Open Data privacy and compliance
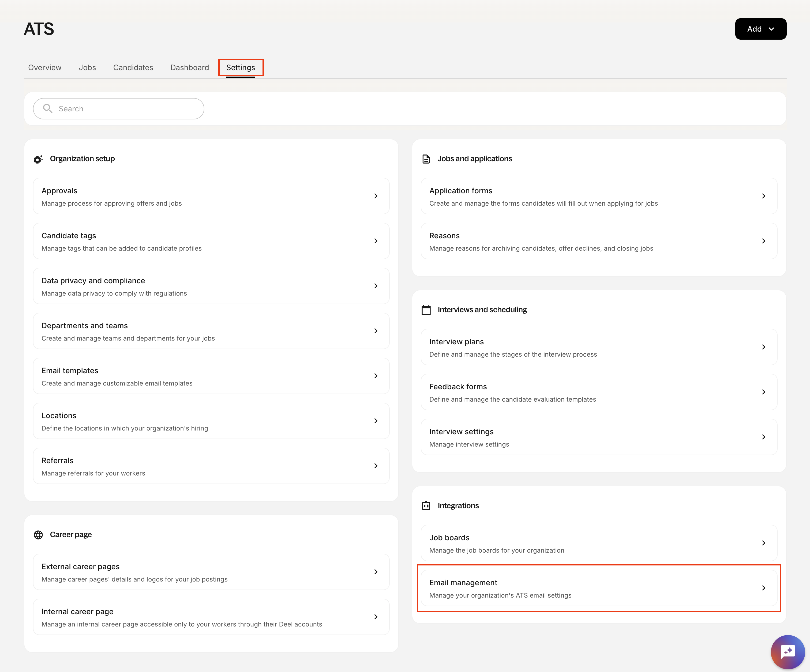This screenshot has height=672, width=810. (211, 286)
